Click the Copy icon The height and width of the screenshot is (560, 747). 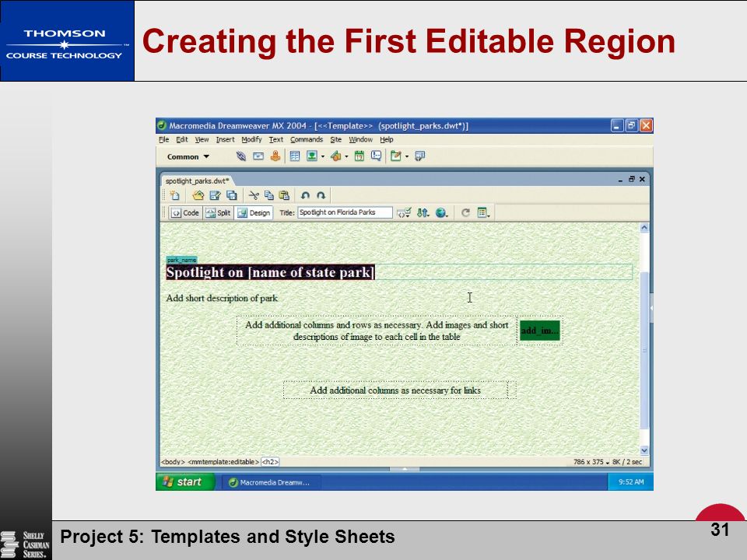(269, 195)
